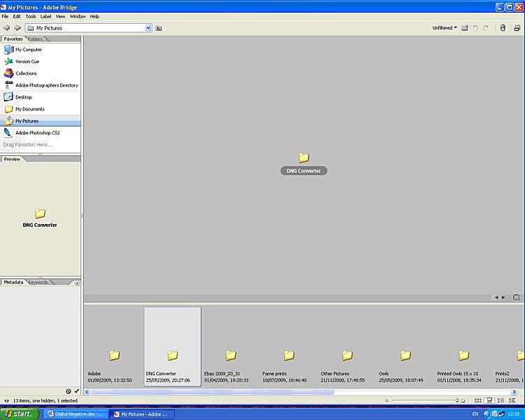Click the Back navigation arrow
The height and width of the screenshot is (420, 525).
pyautogui.click(x=6, y=28)
